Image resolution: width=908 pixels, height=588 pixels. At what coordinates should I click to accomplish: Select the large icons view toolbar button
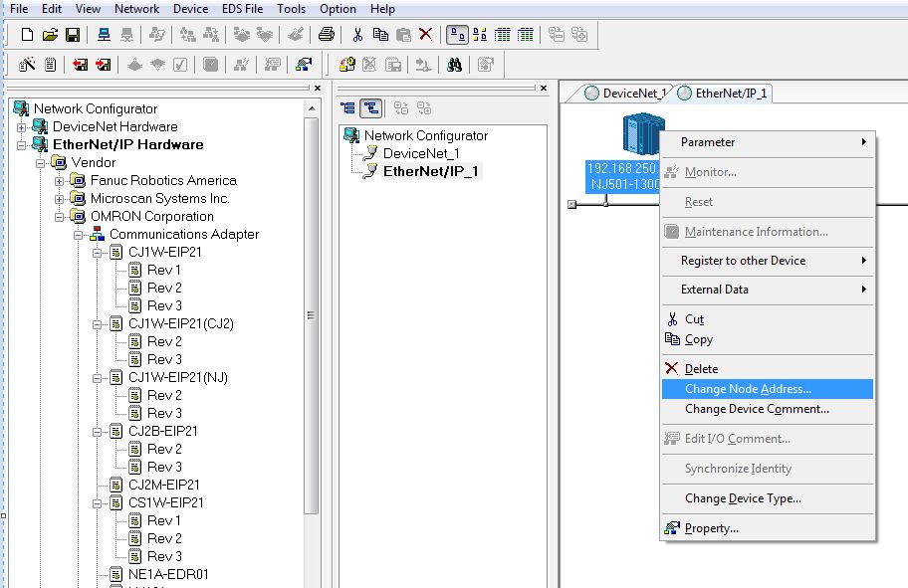457,35
